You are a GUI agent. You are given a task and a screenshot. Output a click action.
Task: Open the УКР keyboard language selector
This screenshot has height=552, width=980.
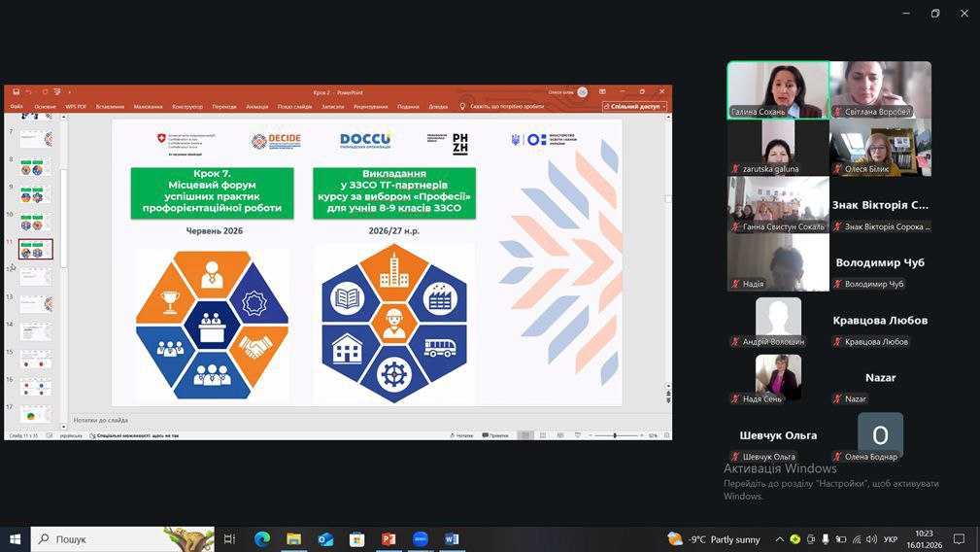click(890, 539)
